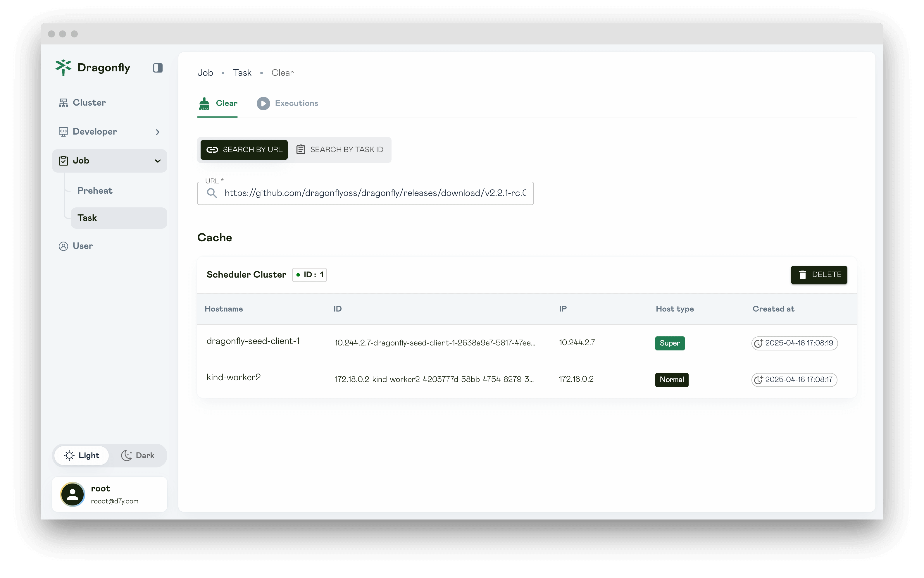Click the Dragonfly logo icon
The image size is (924, 578).
63,68
